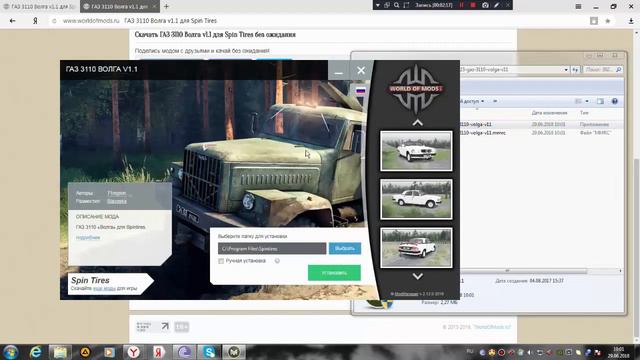Open the mod description details link
This screenshot has height=360, width=640.
(88, 238)
